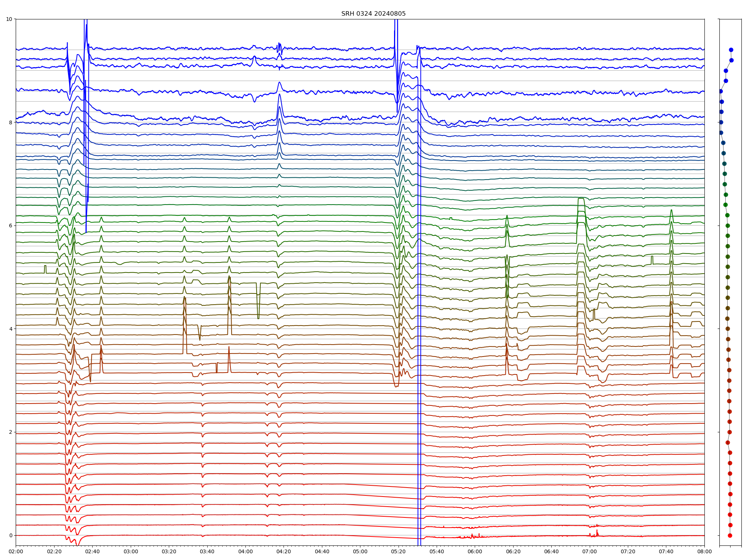Screen dimensions: 747x560
Task: Click the 06:00 time axis label
Action: coord(475,551)
